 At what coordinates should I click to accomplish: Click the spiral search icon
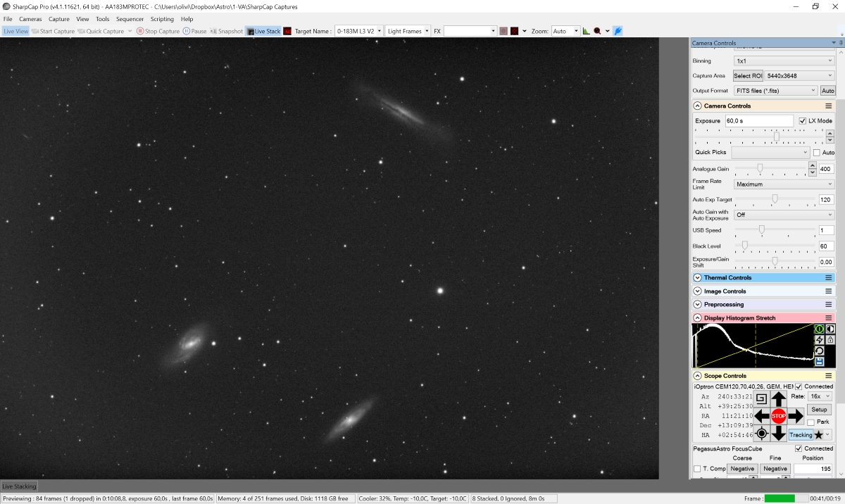point(761,398)
